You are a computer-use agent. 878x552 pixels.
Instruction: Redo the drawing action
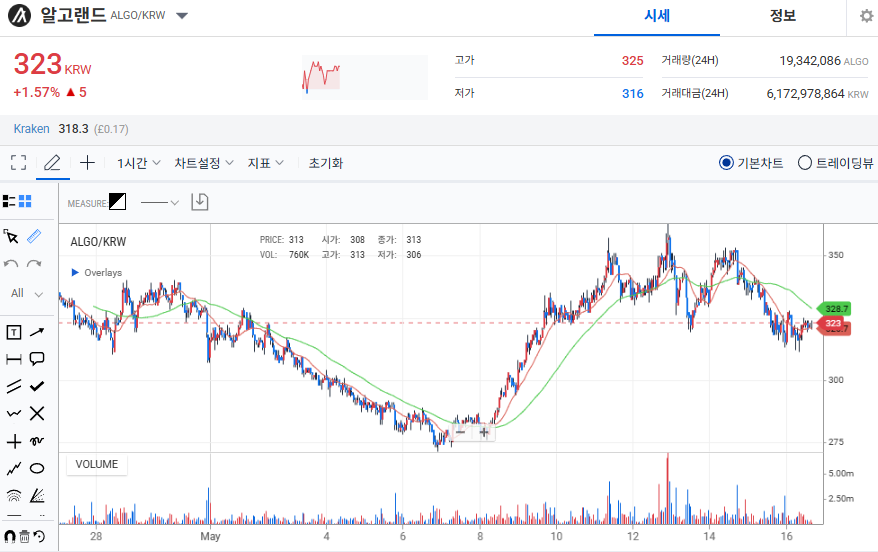[34, 264]
